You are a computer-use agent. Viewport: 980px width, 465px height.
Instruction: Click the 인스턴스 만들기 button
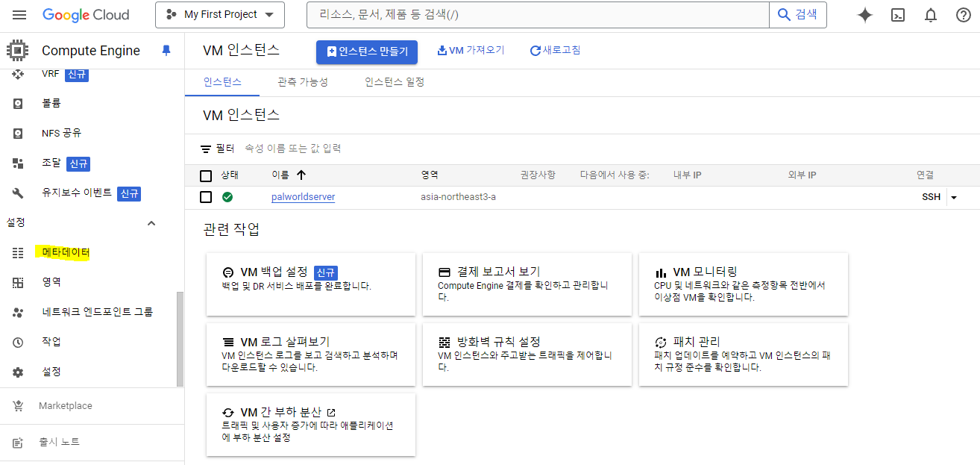[367, 52]
